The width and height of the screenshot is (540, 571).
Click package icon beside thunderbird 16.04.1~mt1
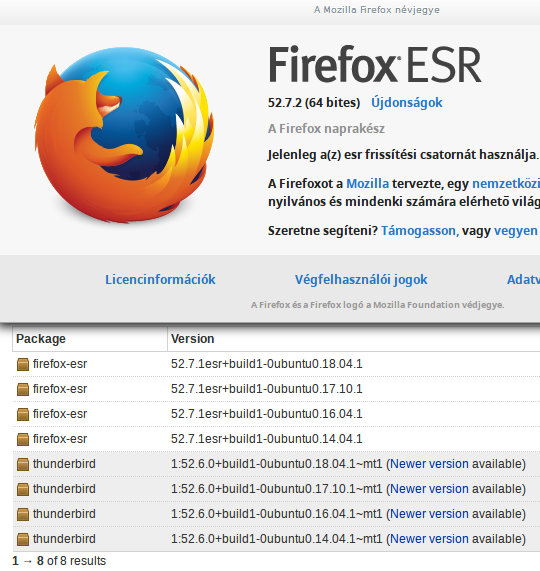[x=23, y=514]
